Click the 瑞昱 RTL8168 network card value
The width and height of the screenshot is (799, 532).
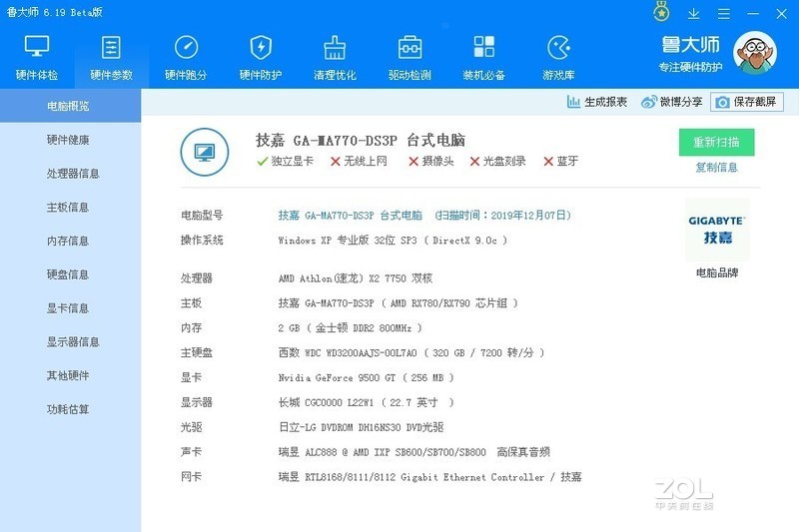(x=429, y=477)
